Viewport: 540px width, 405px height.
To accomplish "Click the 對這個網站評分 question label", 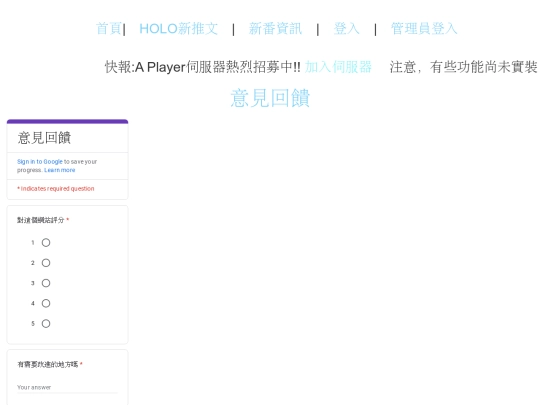I will (41, 220).
